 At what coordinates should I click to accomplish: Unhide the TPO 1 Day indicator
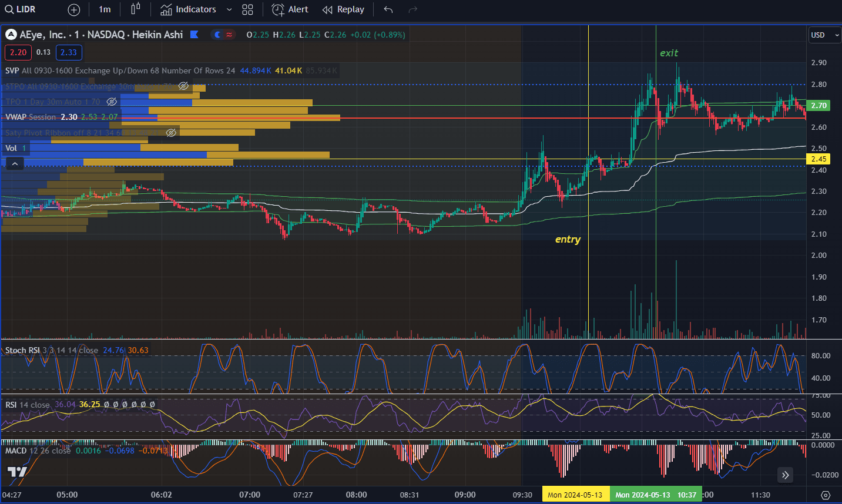click(112, 102)
